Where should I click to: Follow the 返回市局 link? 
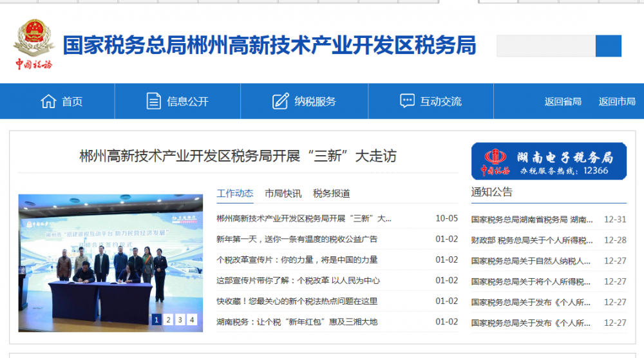[x=617, y=101]
